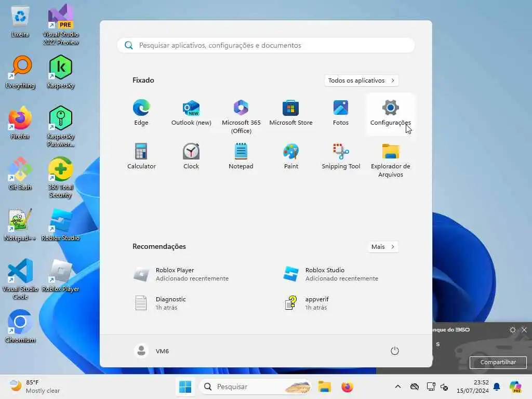Open clock and date 23:52 flyout
This screenshot has width=532, height=399.
click(473, 387)
